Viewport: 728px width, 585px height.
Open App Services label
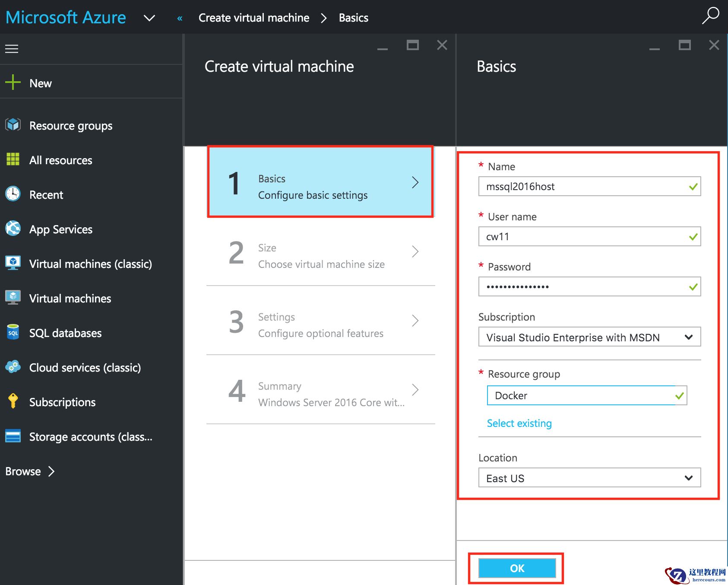point(61,229)
